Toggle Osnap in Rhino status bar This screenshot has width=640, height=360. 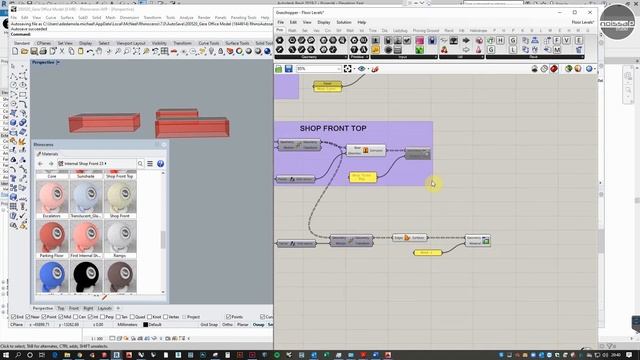(x=258, y=324)
